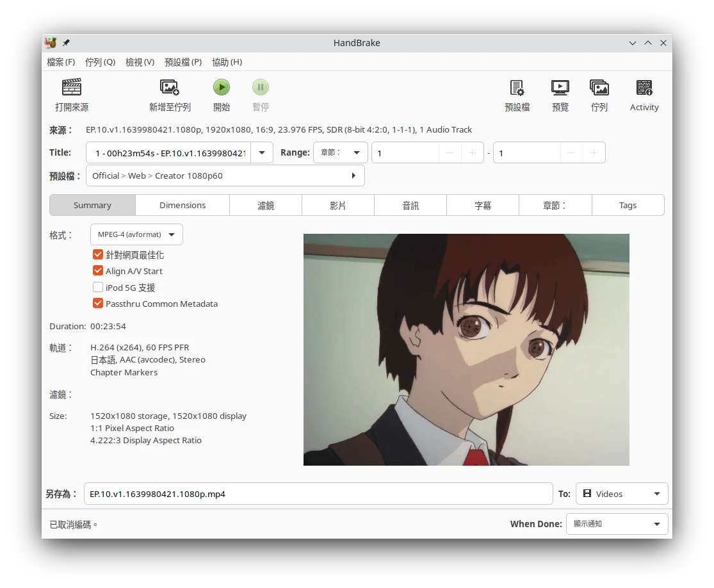
Task: Open the MPEG-4 format dropdown
Action: pyautogui.click(x=136, y=234)
